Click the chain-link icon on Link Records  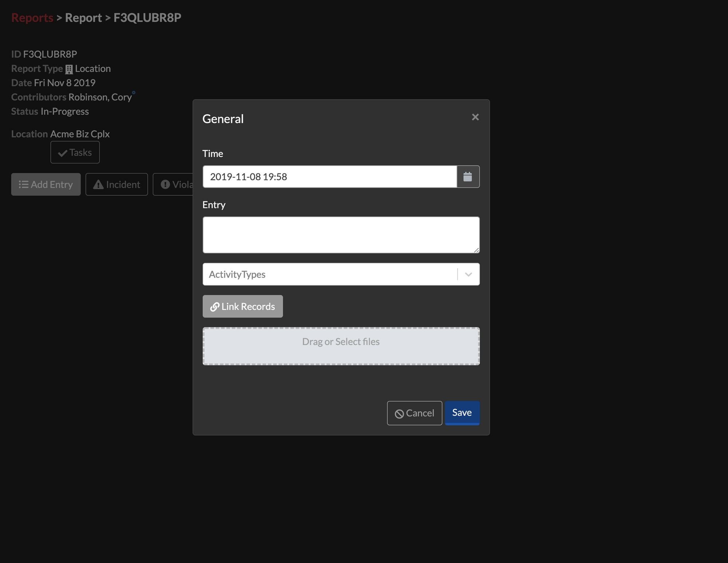click(x=215, y=306)
